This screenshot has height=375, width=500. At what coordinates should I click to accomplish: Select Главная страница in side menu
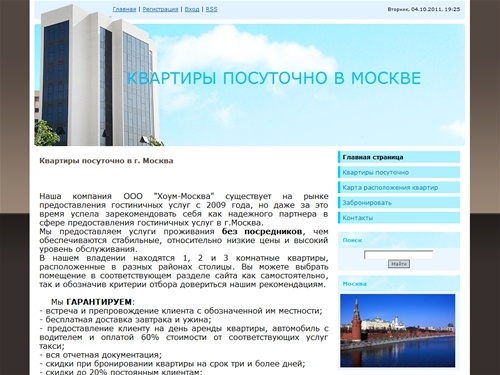(399, 157)
